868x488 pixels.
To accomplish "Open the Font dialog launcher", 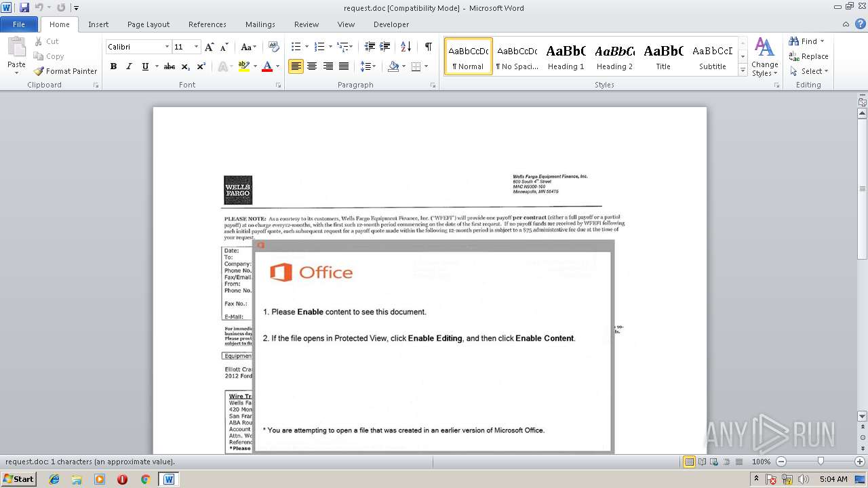I will pyautogui.click(x=279, y=85).
